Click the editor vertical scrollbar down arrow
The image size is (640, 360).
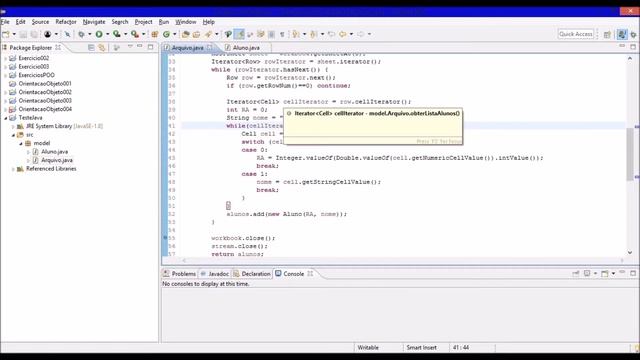[630, 253]
